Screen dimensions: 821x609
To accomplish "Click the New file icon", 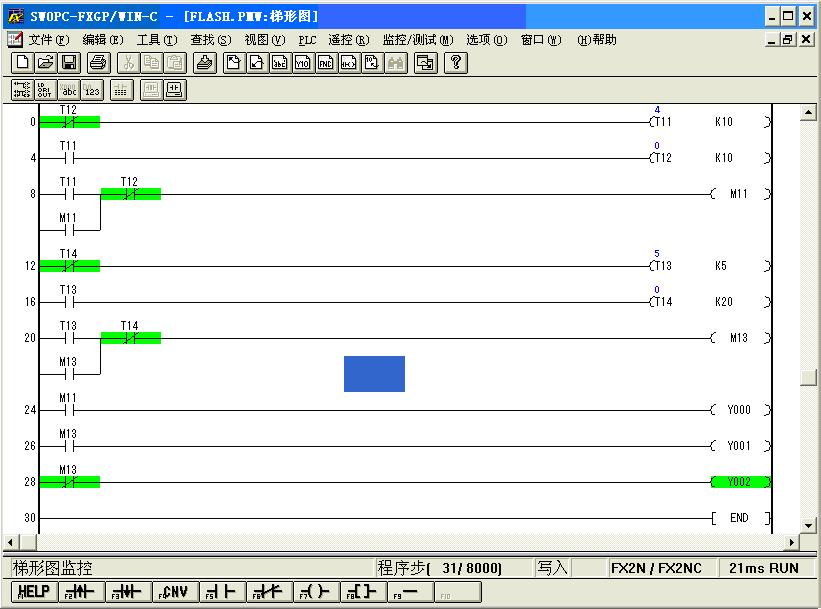I will click(x=22, y=63).
